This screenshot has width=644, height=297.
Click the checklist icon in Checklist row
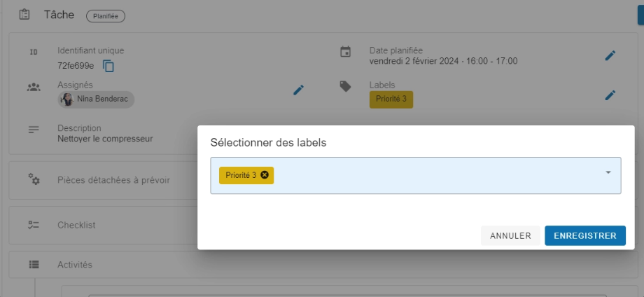point(34,225)
